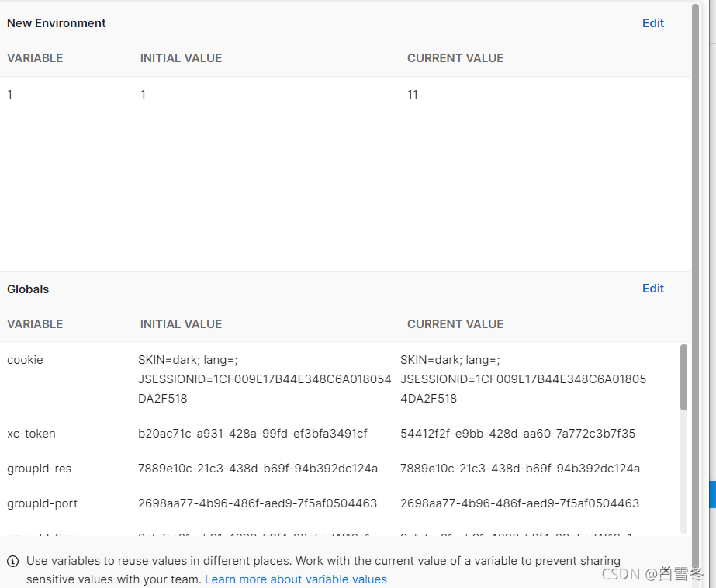The image size is (716, 588).
Task: Click groupId-res current value 7889e10c
Action: (x=520, y=469)
